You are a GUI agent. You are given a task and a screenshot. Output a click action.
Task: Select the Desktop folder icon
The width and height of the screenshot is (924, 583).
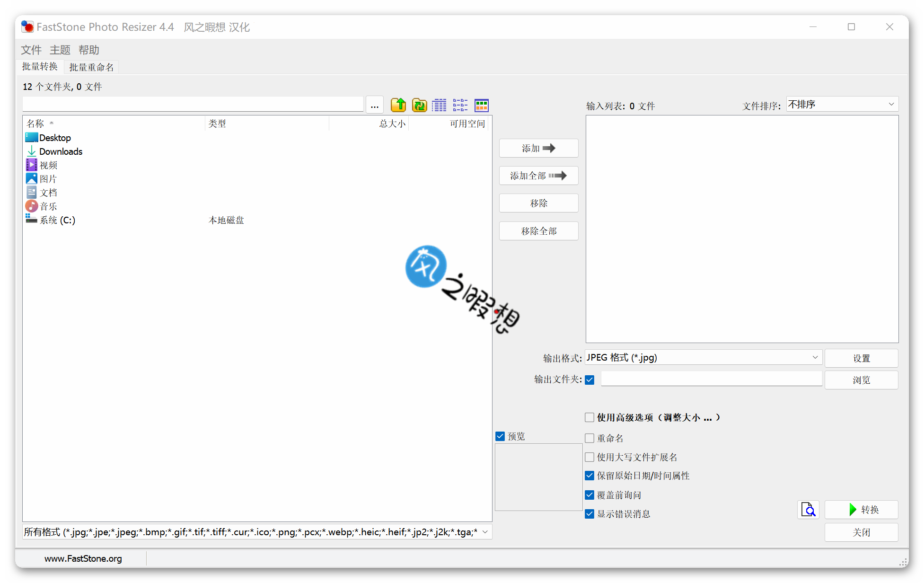(32, 138)
